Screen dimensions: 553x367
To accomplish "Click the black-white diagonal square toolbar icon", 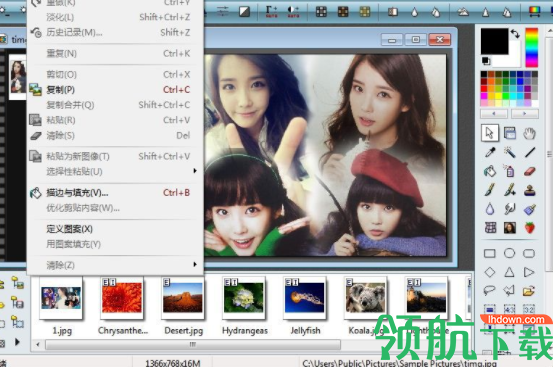I will [244, 12].
